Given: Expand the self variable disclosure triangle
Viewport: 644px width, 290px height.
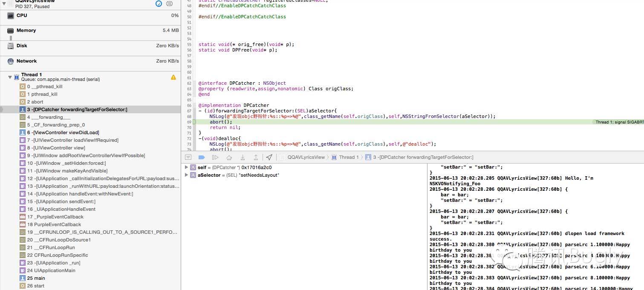Looking at the screenshot, I should click(x=186, y=167).
